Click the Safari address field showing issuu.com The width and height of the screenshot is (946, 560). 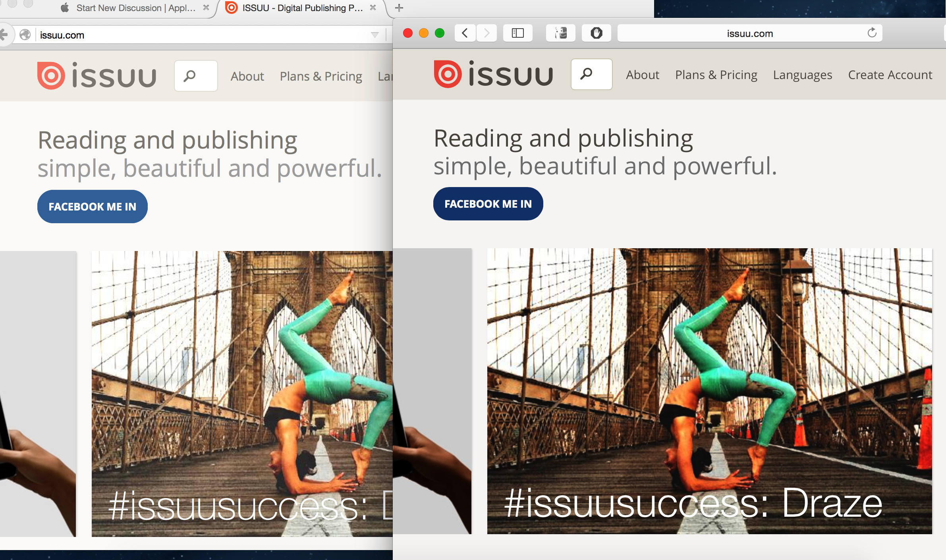point(749,33)
